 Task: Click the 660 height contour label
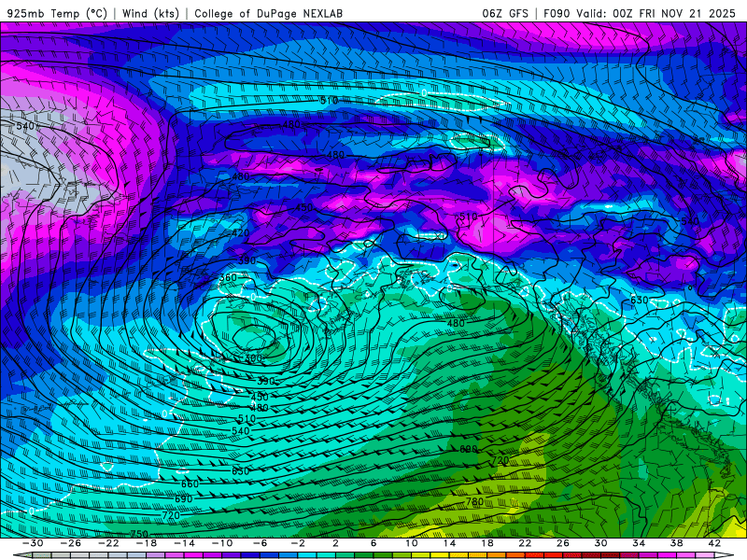(x=190, y=483)
